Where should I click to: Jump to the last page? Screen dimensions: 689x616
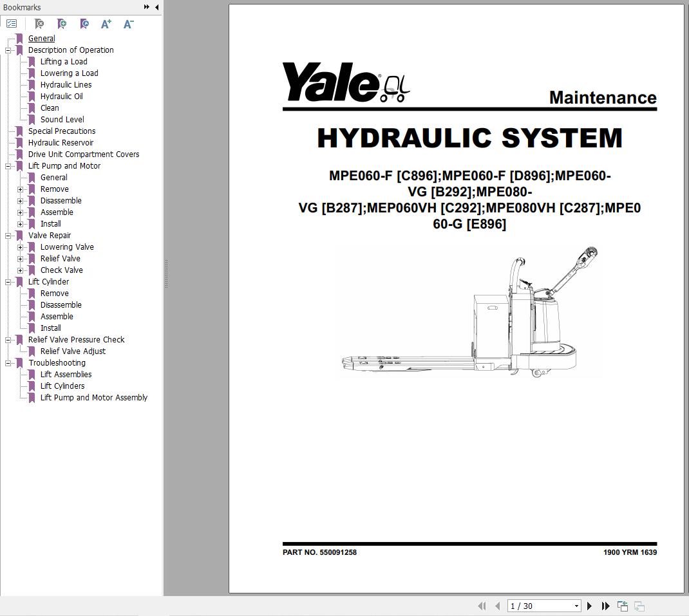[x=605, y=606]
